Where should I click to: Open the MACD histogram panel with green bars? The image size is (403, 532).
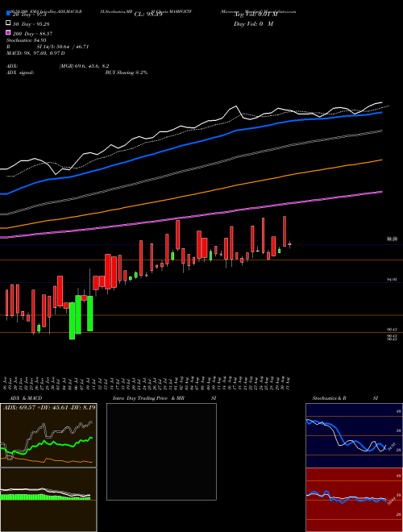48,500
